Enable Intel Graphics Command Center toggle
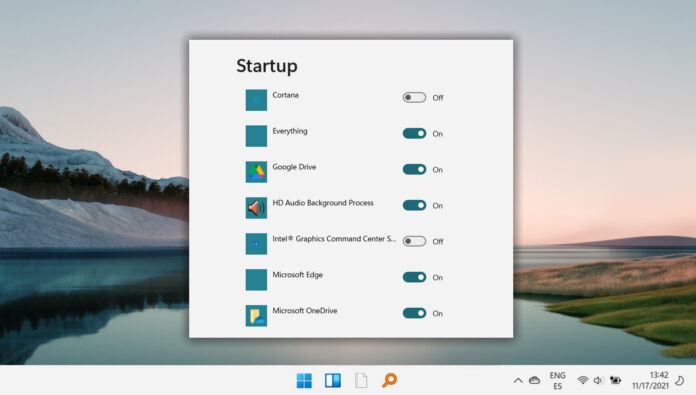The height and width of the screenshot is (395, 696). 414,241
